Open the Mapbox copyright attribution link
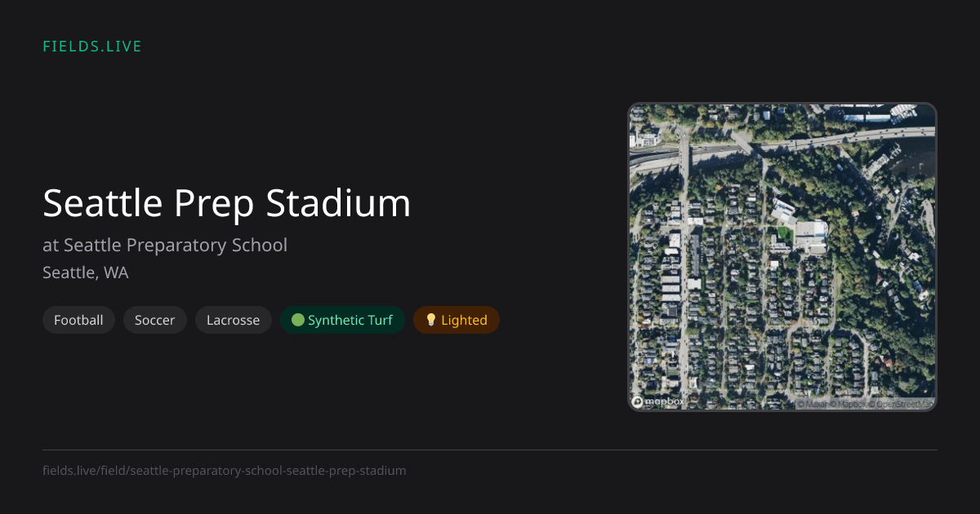 click(x=848, y=404)
